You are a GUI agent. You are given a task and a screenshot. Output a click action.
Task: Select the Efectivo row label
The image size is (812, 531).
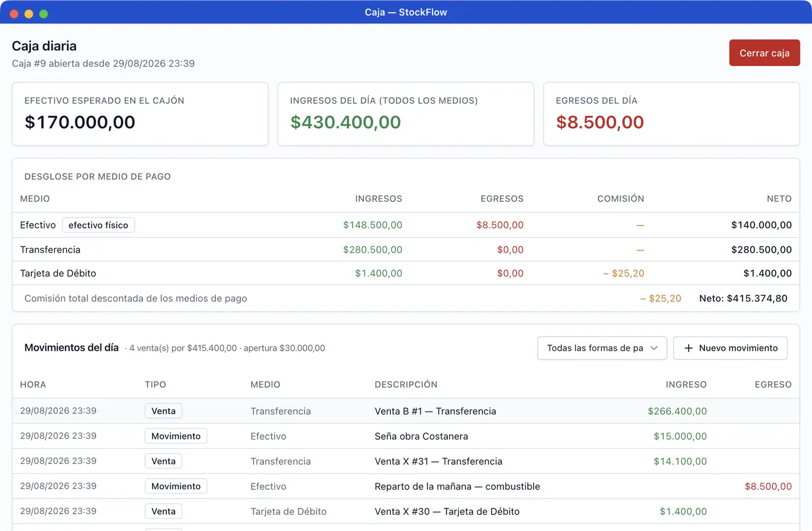38,225
